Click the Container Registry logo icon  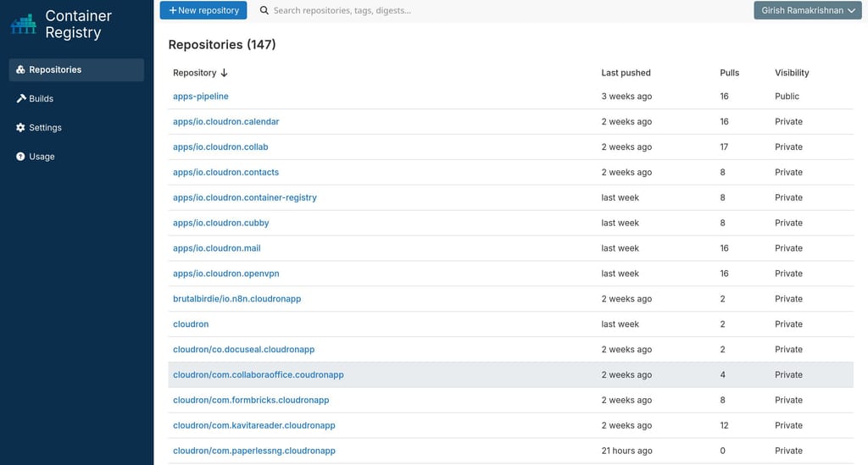click(23, 25)
